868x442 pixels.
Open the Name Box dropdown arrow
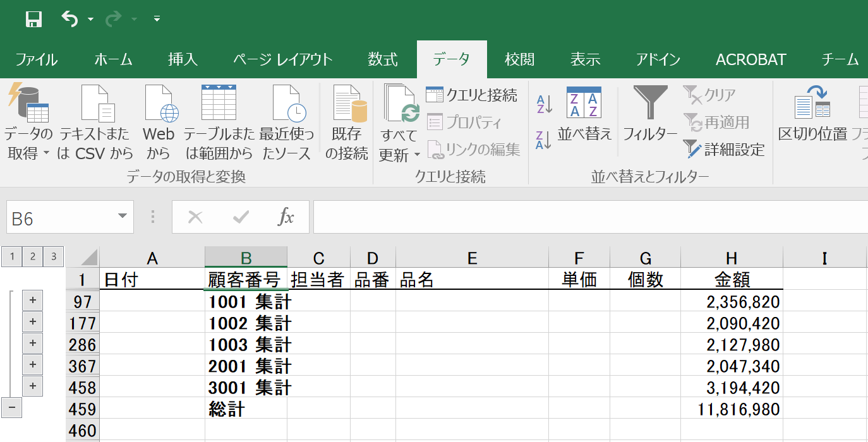122,217
